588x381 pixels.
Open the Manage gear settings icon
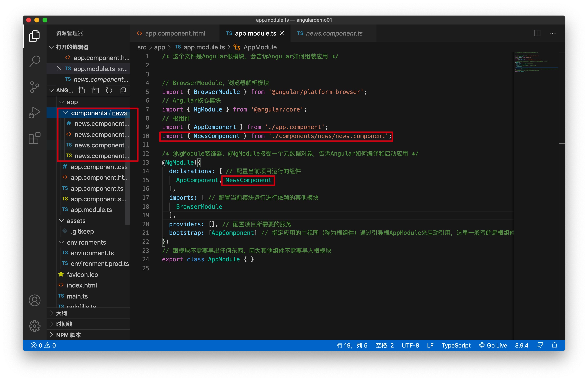tap(35, 326)
